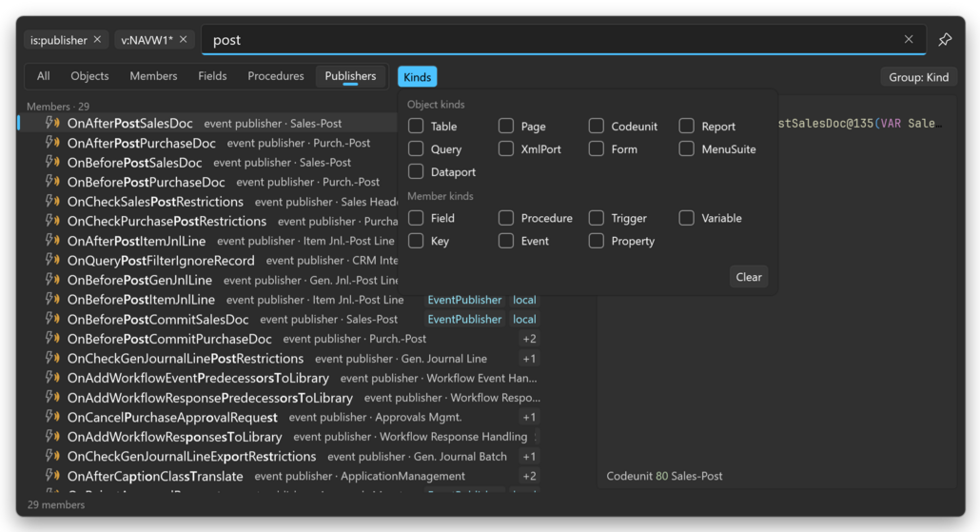Screen dimensions: 980x532
Task: Enable the Property member kind
Action: (597, 241)
